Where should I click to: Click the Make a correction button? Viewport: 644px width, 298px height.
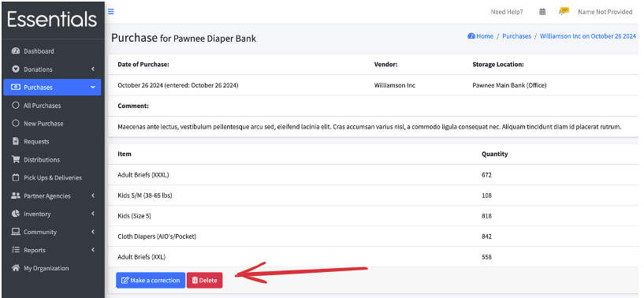tap(151, 281)
